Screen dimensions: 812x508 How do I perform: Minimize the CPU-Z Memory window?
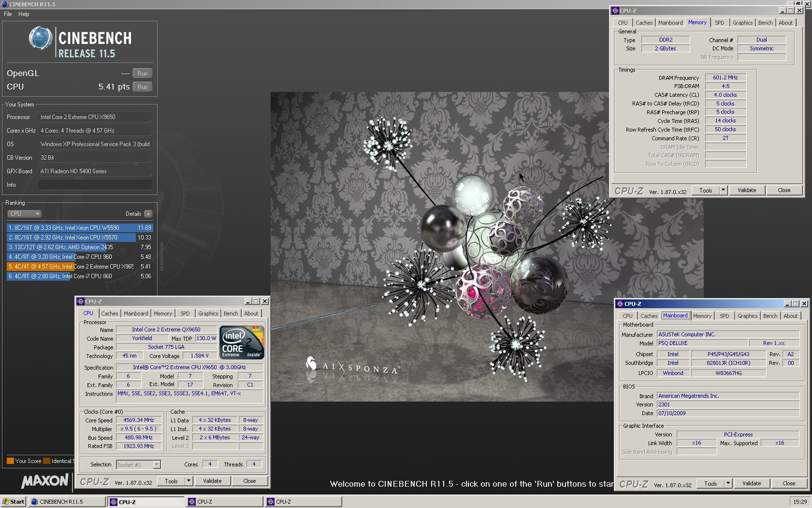[783, 11]
